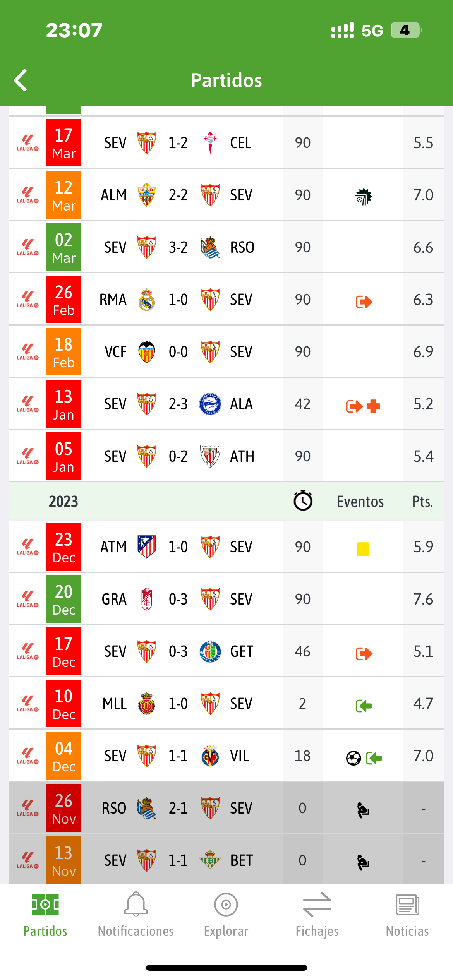The image size is (453, 980).
Task: Tap the injury cross icon on ALA match
Action: click(x=373, y=406)
